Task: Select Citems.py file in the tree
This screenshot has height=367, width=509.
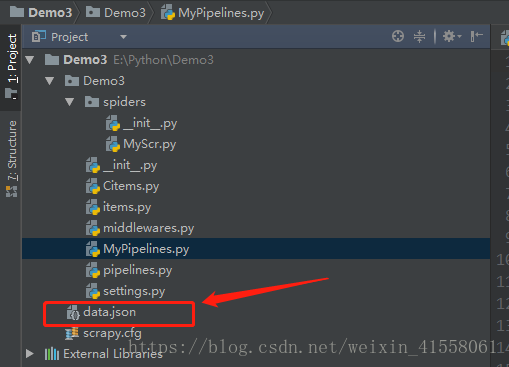Action: [x=131, y=186]
